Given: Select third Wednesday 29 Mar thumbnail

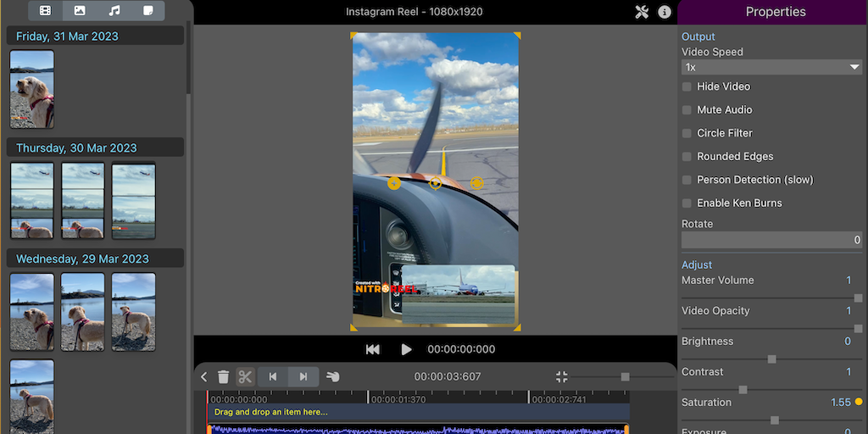Looking at the screenshot, I should (133, 312).
